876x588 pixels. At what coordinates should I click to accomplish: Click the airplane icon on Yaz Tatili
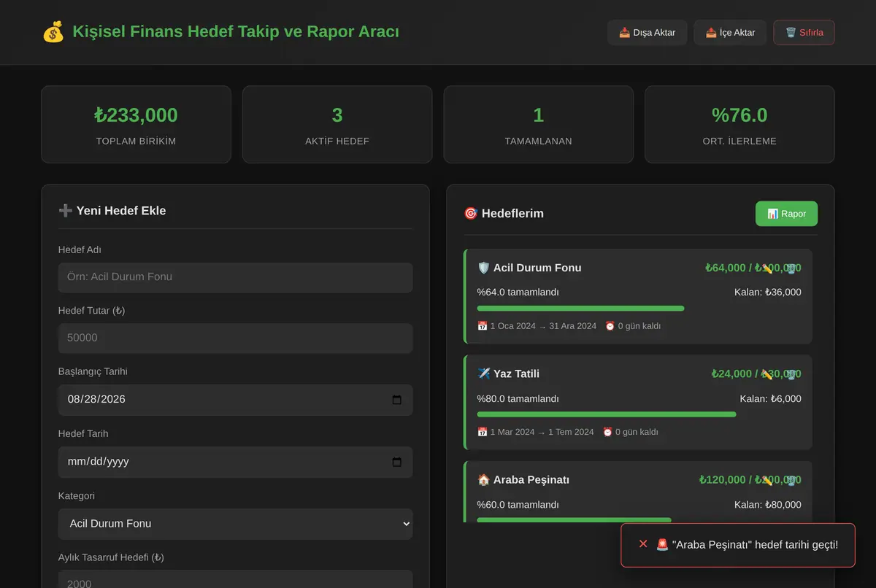[x=483, y=374]
